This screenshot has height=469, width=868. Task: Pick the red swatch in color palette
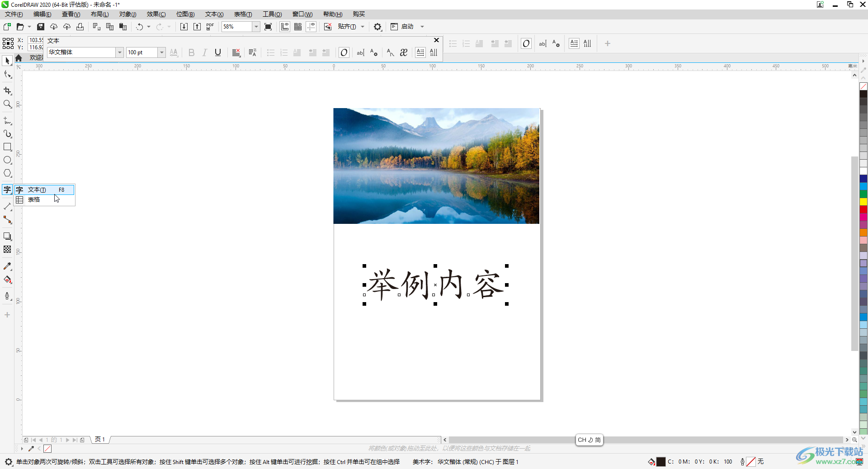(x=863, y=209)
